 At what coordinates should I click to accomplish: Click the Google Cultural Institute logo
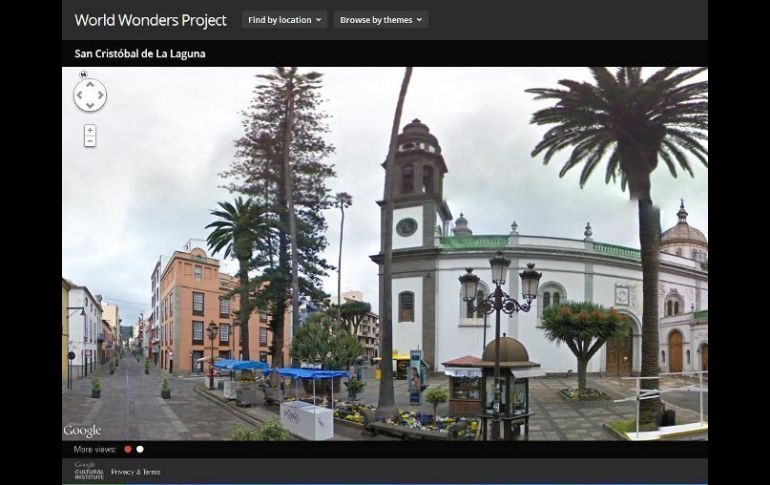click(88, 471)
